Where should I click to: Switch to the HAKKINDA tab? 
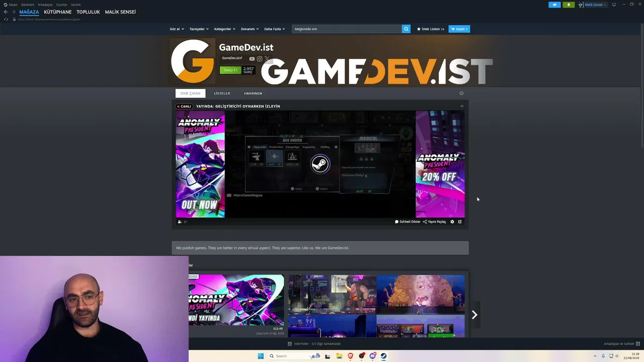click(x=253, y=94)
